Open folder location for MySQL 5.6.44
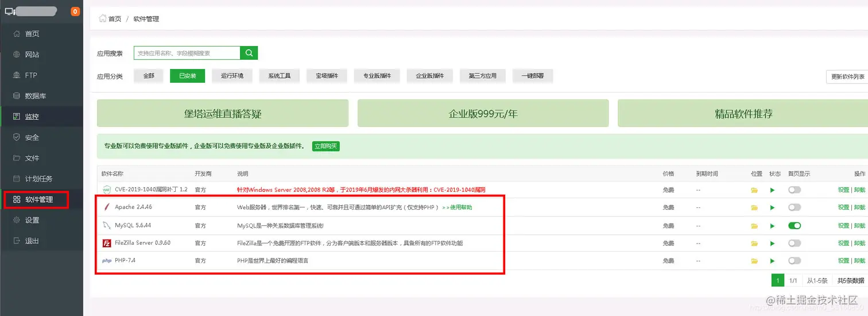The image size is (868, 316). coord(754,226)
